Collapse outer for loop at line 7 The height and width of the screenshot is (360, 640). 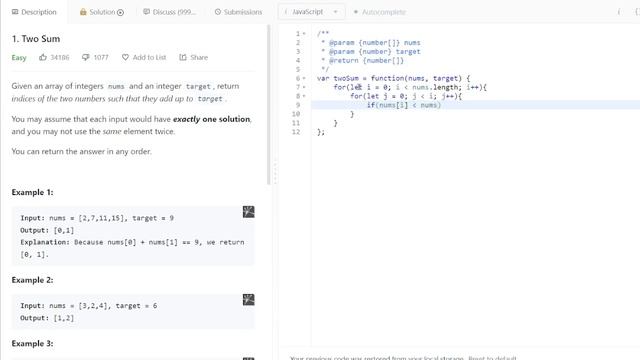(x=304, y=87)
